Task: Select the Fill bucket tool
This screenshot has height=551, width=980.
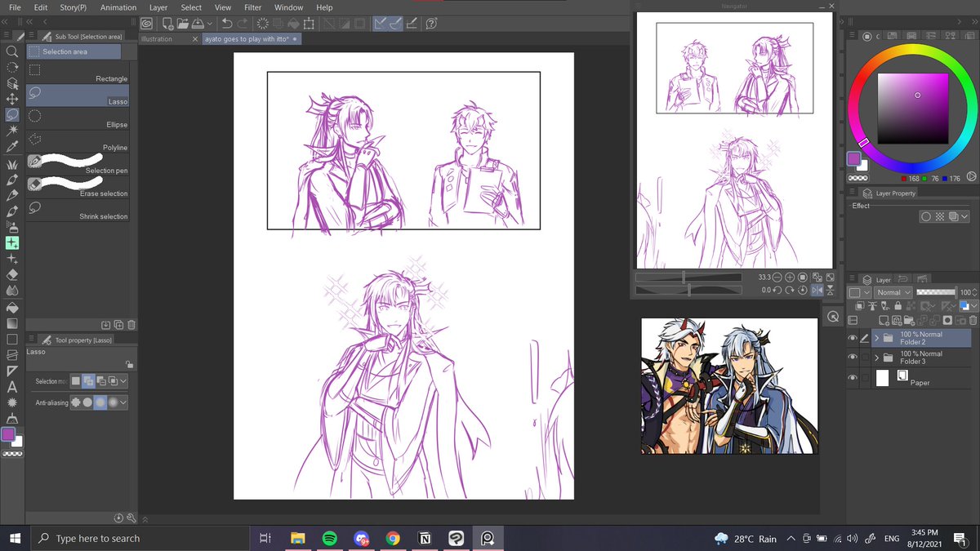Action: click(12, 307)
